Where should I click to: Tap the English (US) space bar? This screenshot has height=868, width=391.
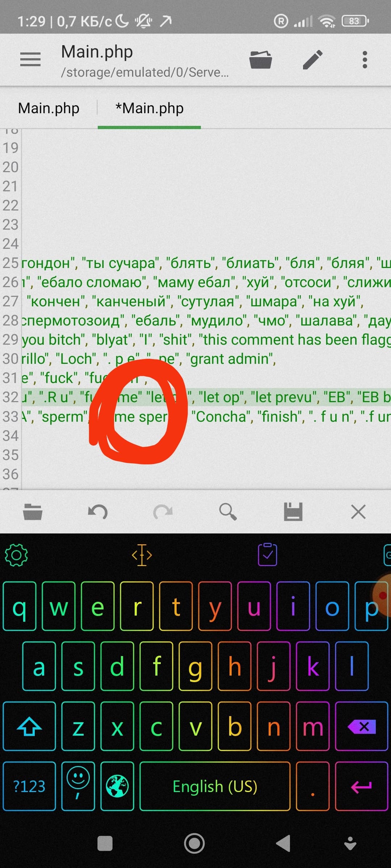215,786
